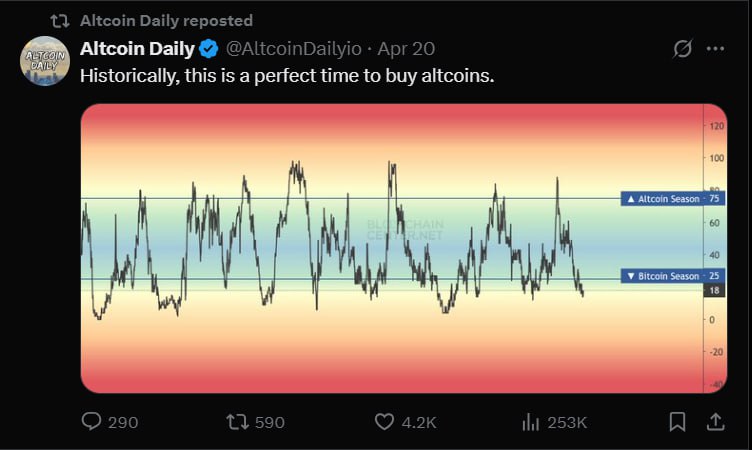Select the current value 18 marker
The image size is (752, 450).
[x=714, y=290]
